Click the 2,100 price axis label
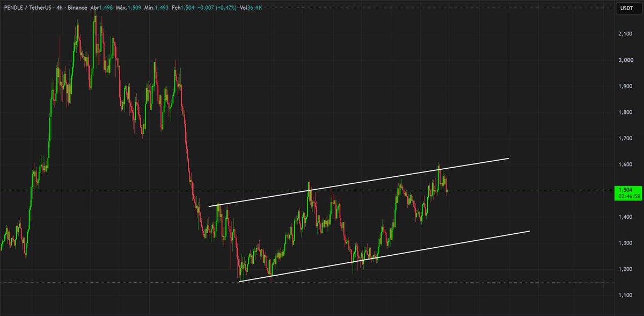 click(625, 34)
